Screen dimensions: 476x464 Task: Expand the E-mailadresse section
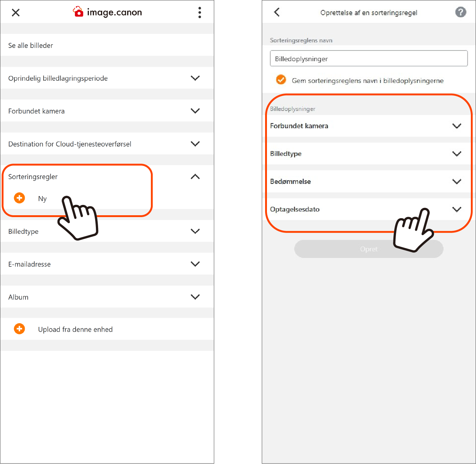(107, 264)
